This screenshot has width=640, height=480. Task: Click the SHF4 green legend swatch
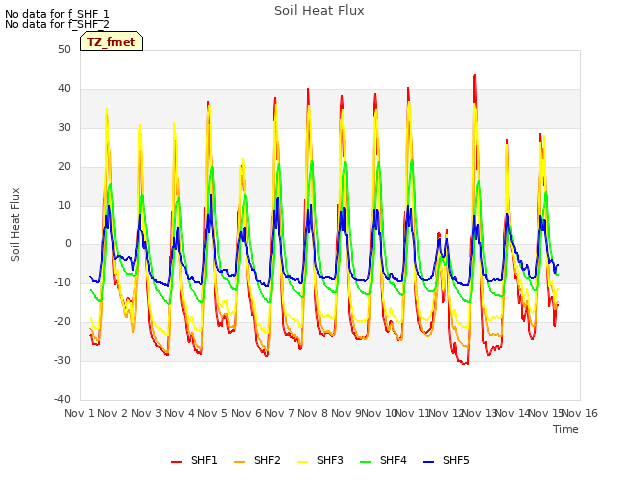point(366,462)
